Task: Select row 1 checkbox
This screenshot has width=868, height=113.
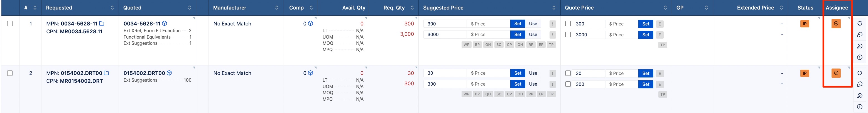Action: (x=10, y=24)
